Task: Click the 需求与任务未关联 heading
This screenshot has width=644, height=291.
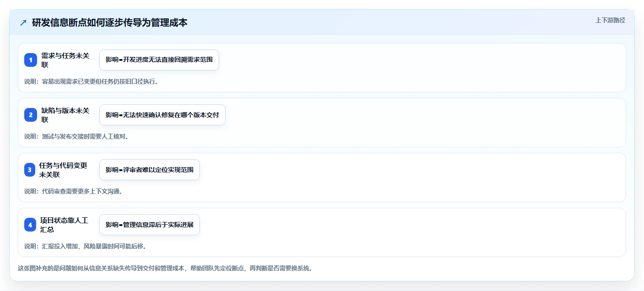Action: 65,60
